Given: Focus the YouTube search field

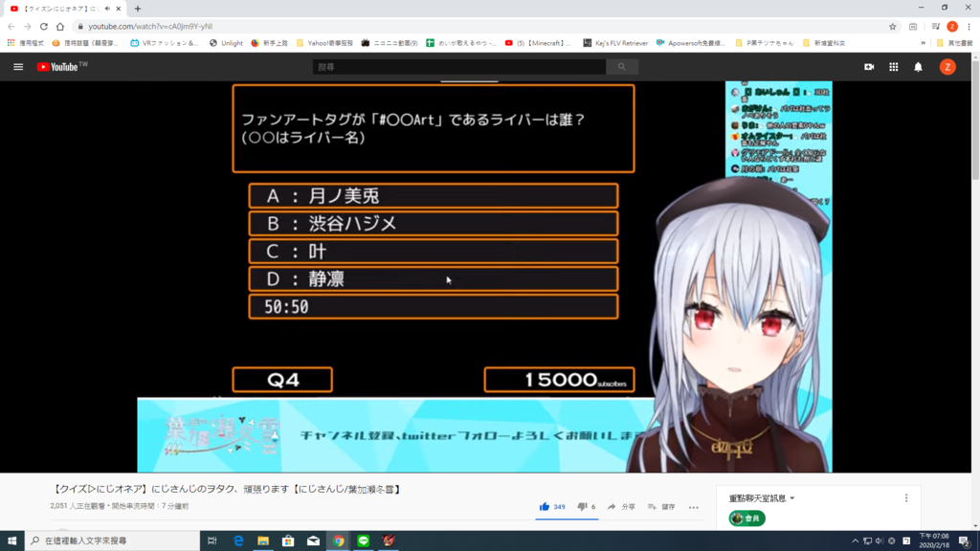Looking at the screenshot, I should [459, 67].
